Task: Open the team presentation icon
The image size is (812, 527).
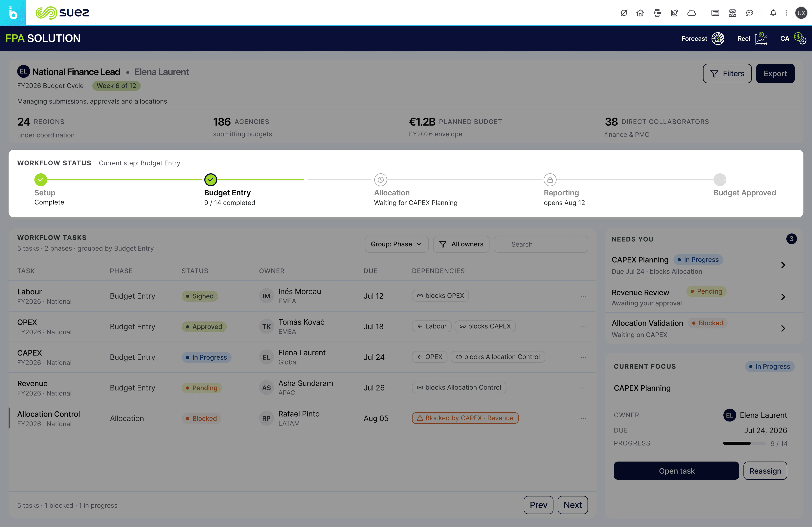Action: [732, 13]
